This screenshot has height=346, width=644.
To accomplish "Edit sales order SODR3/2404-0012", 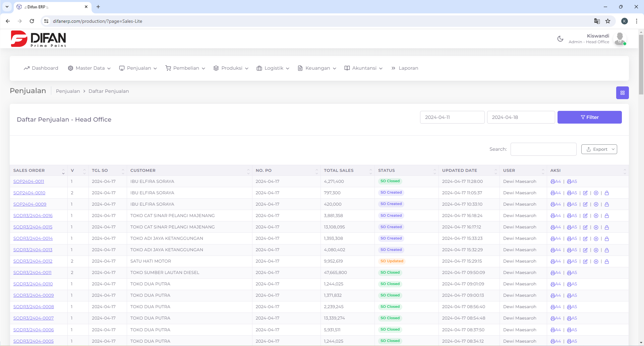I will (585, 262).
